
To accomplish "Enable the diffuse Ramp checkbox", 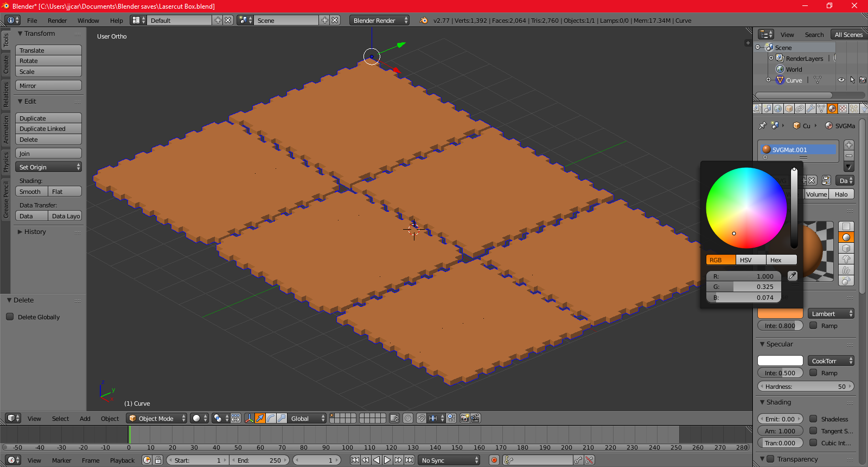I will point(813,325).
